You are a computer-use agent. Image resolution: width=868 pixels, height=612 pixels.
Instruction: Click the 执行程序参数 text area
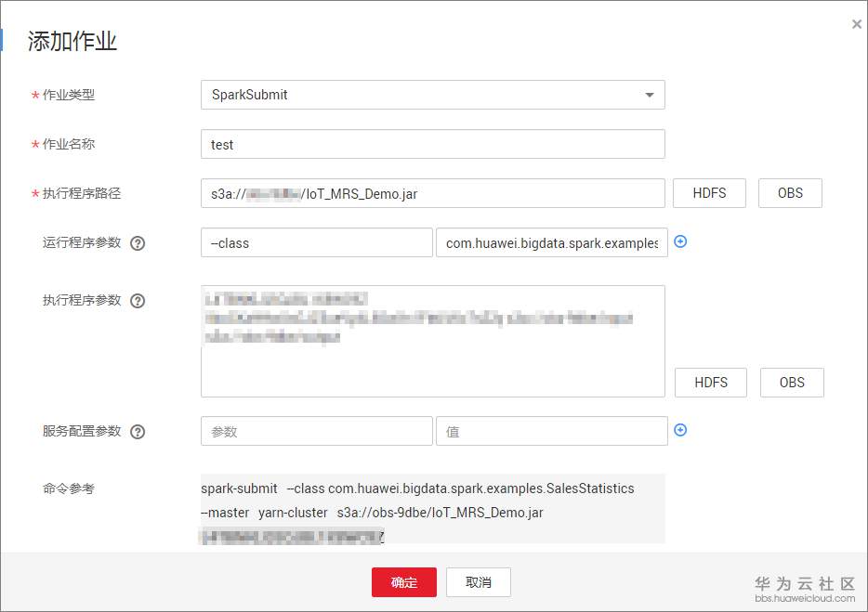tap(432, 341)
